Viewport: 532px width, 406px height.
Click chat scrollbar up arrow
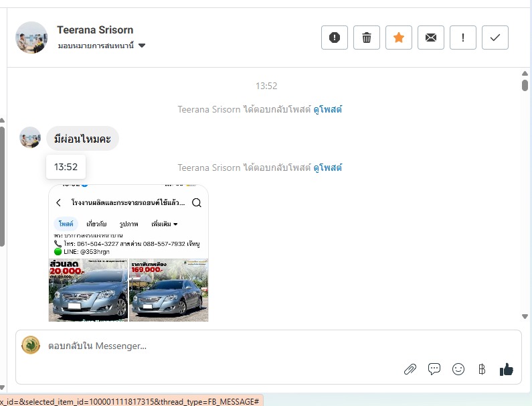click(525, 74)
